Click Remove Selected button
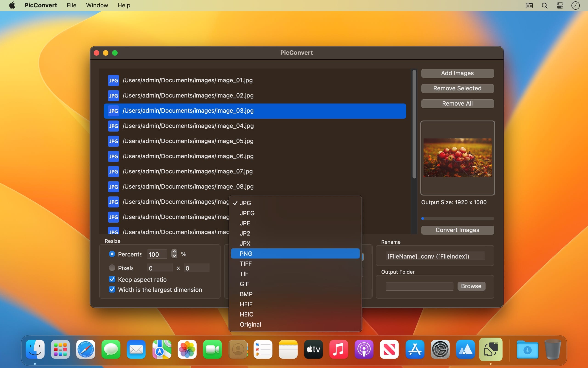588x368 pixels. pos(458,88)
